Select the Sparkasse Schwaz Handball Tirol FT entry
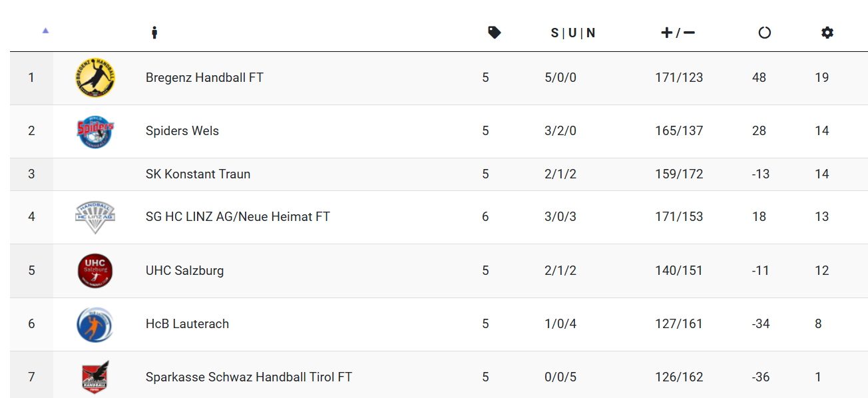Image resolution: width=868 pixels, height=398 pixels. pyautogui.click(x=249, y=377)
